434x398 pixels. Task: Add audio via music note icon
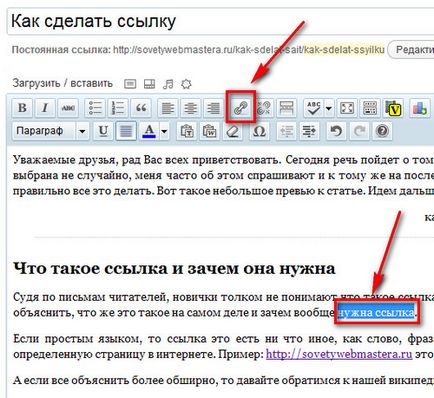tap(168, 84)
